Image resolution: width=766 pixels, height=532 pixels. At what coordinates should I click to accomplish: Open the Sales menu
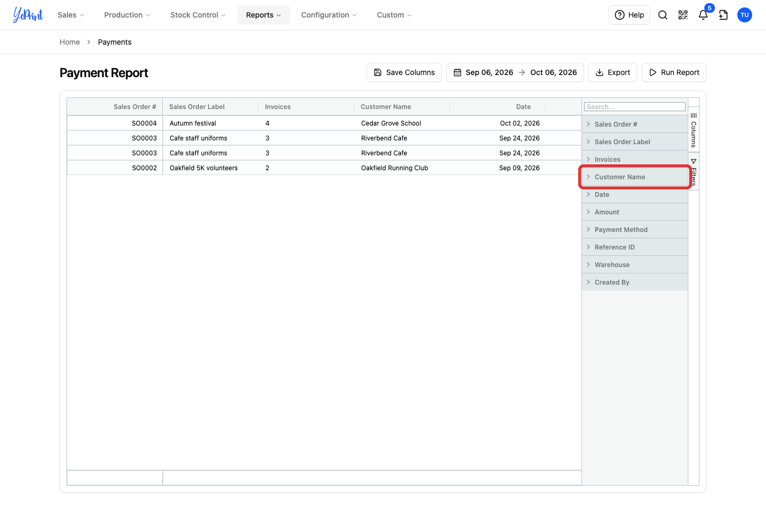coord(71,15)
